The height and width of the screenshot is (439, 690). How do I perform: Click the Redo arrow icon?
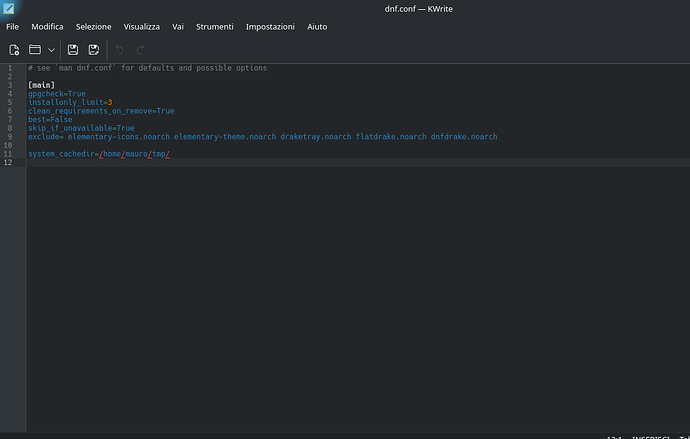141,49
